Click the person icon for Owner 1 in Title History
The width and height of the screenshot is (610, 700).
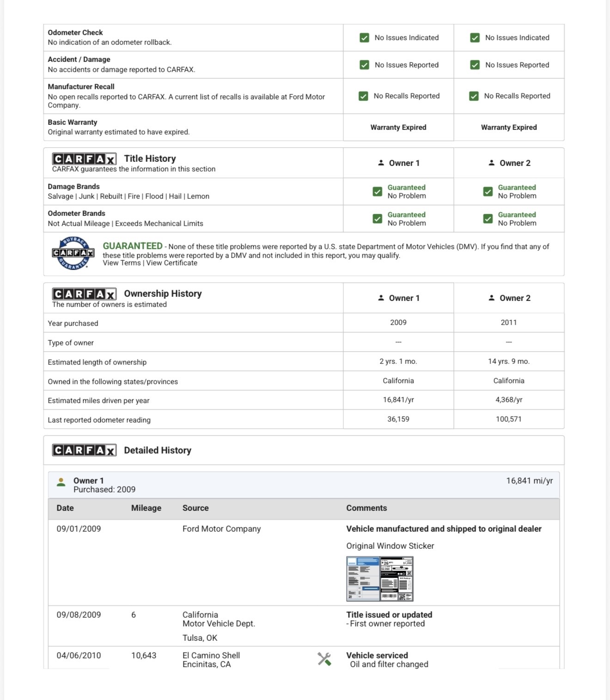(381, 163)
